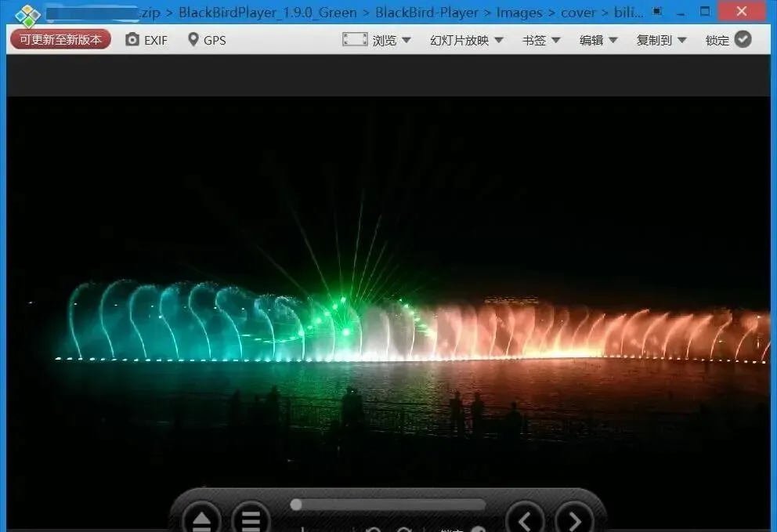
Task: Click the image position slider track
Action: pyautogui.click(x=388, y=505)
